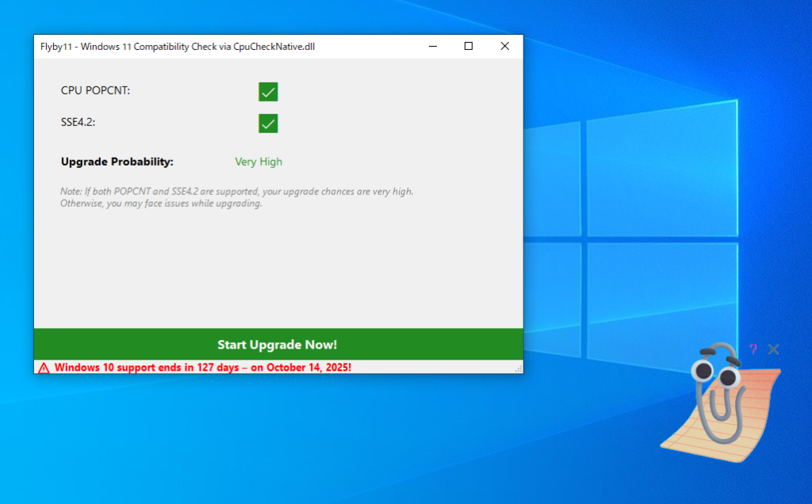Click the CPU POPCNT label
812x504 pixels.
pos(95,90)
